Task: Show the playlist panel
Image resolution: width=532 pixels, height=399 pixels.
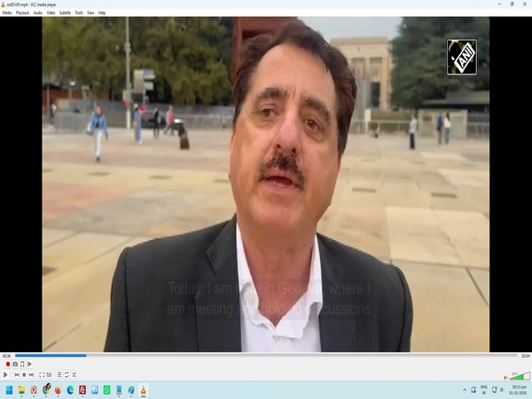Action: [x=59, y=375]
